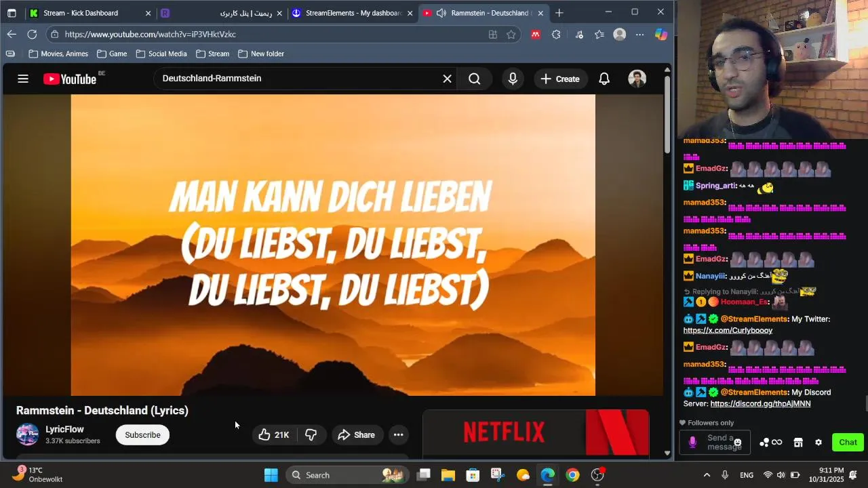Open the LyricFlow channel avatar
Viewport: 868px width, 488px height.
[27, 434]
